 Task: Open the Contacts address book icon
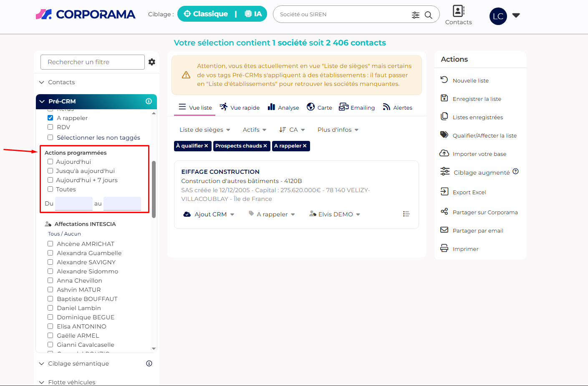point(458,11)
